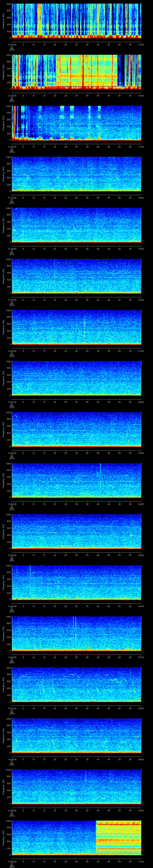Click the '30' second tick under the 13:21:00 panel
The height and width of the screenshot is (868, 153).
(77, 402)
